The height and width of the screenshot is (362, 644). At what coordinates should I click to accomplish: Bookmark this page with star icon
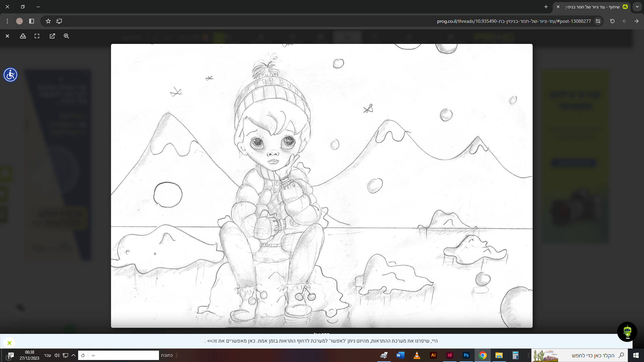click(x=48, y=21)
